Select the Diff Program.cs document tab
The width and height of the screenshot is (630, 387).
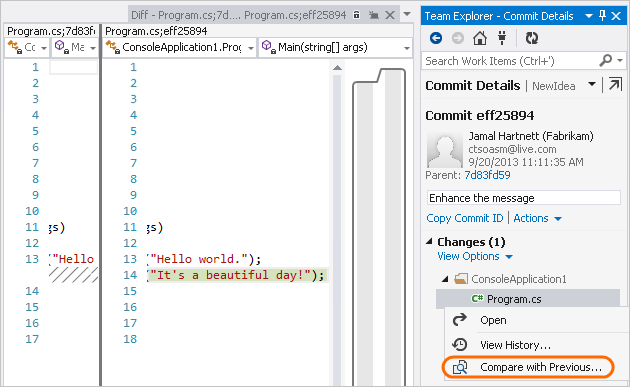[x=239, y=15]
